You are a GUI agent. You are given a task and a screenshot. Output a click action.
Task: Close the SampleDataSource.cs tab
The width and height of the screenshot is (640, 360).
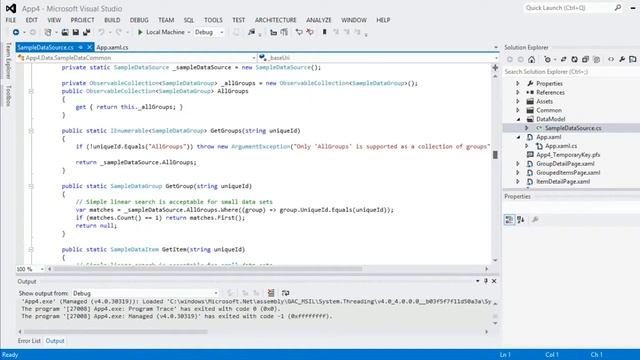pyautogui.click(x=89, y=47)
